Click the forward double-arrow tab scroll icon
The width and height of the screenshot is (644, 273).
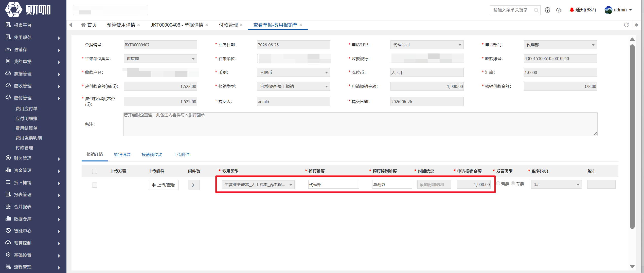pyautogui.click(x=636, y=25)
